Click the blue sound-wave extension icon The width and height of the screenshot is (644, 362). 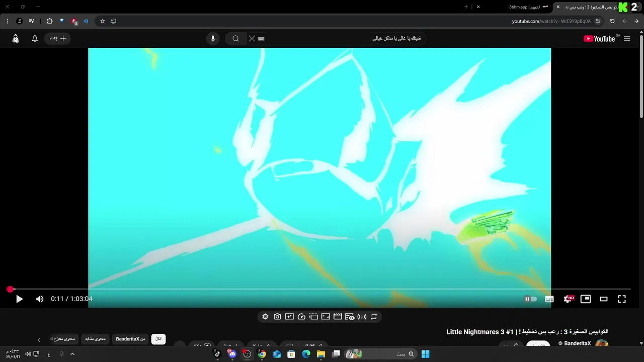click(86, 21)
